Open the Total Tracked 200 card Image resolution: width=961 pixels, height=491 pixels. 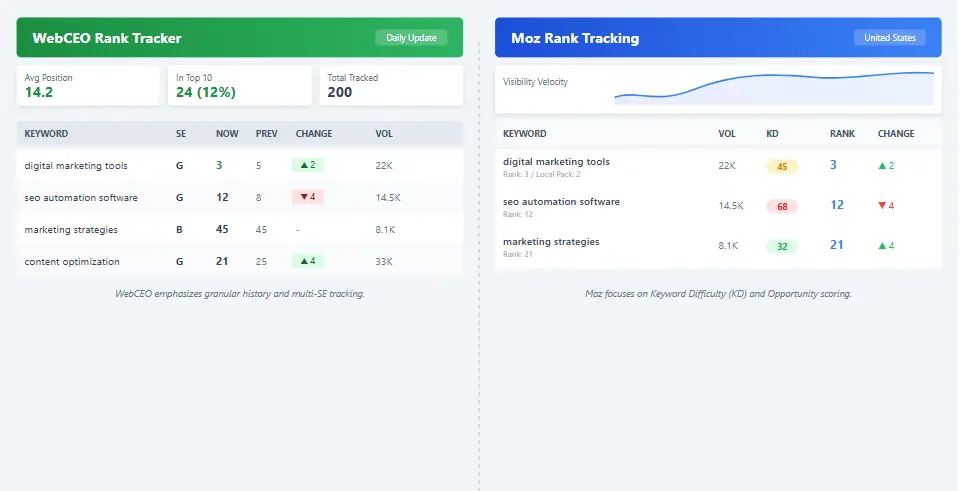click(391, 86)
